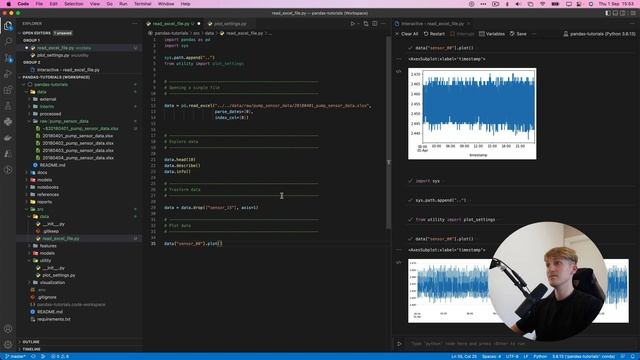Image resolution: width=640 pixels, height=360 pixels.
Task: Click the split editor right icon
Action: pos(374,24)
